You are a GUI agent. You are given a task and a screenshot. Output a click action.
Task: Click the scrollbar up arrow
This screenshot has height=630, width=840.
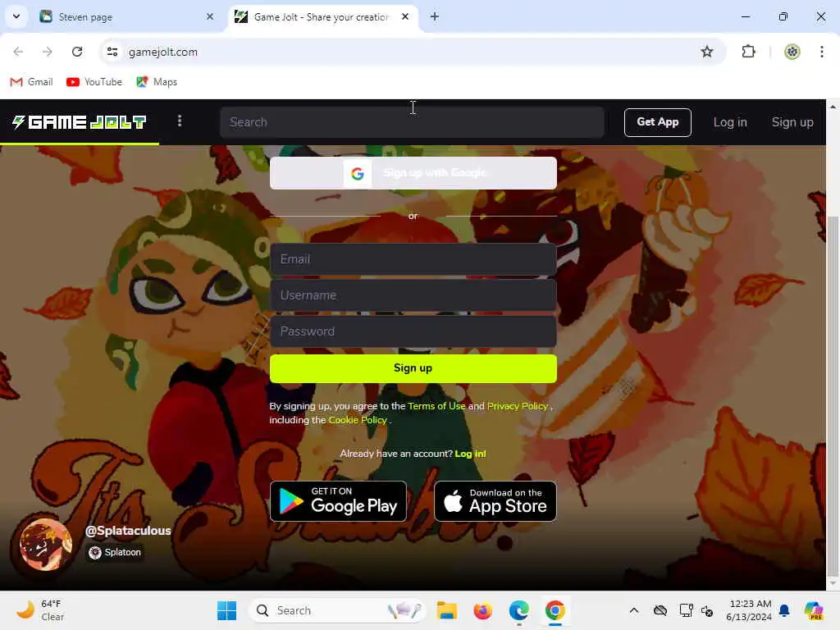[x=833, y=106]
